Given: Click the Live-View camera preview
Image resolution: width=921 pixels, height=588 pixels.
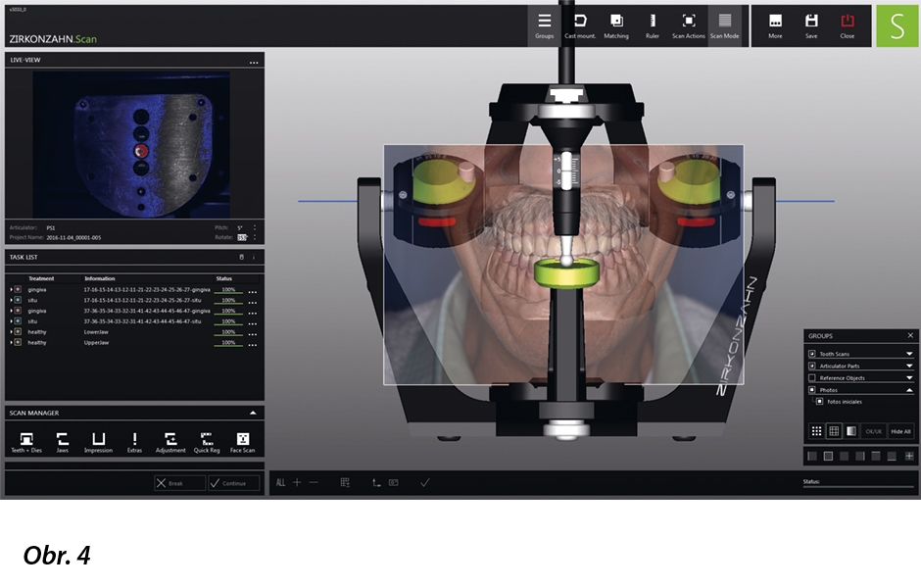Looking at the screenshot, I should coord(131,144).
